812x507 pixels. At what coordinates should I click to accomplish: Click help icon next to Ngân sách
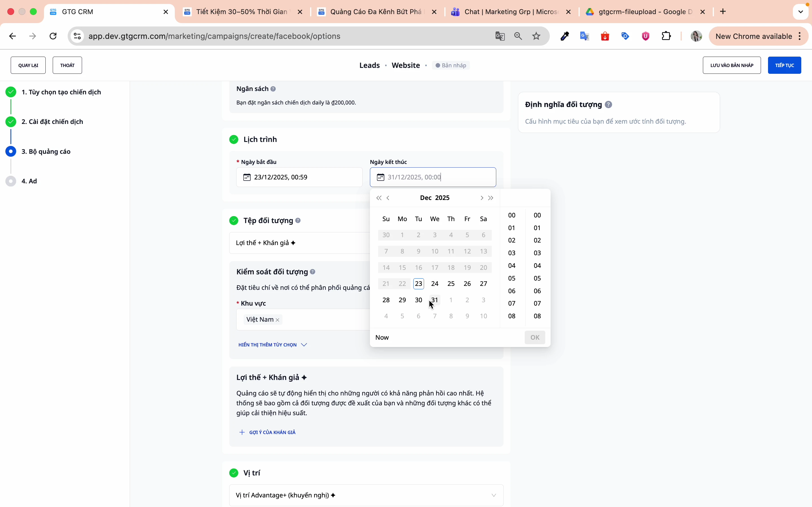point(273,89)
